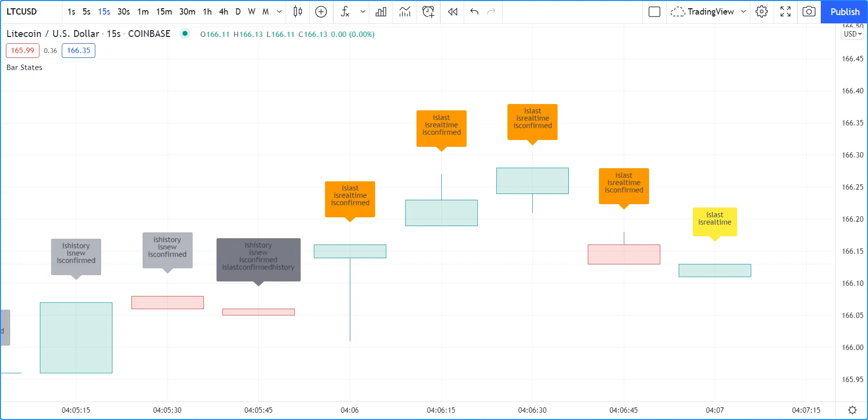This screenshot has height=420, width=868.
Task: Open the USD currency dropdown
Action: click(852, 34)
